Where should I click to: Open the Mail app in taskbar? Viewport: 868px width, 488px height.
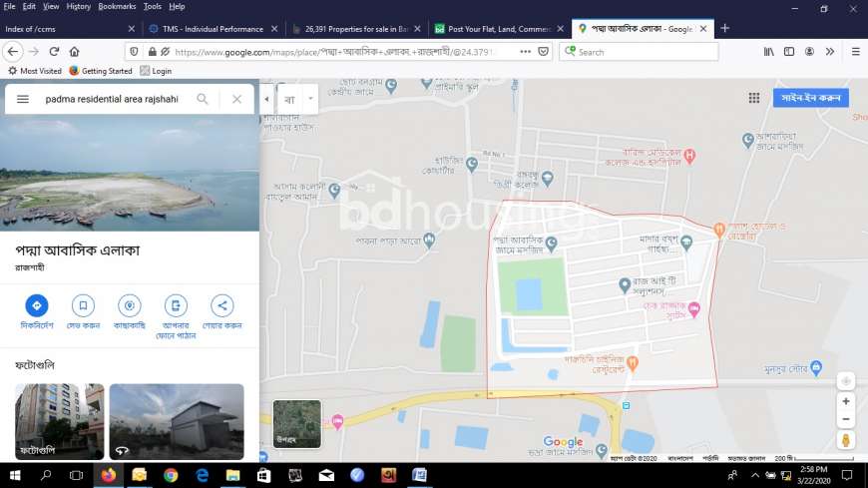click(x=326, y=475)
